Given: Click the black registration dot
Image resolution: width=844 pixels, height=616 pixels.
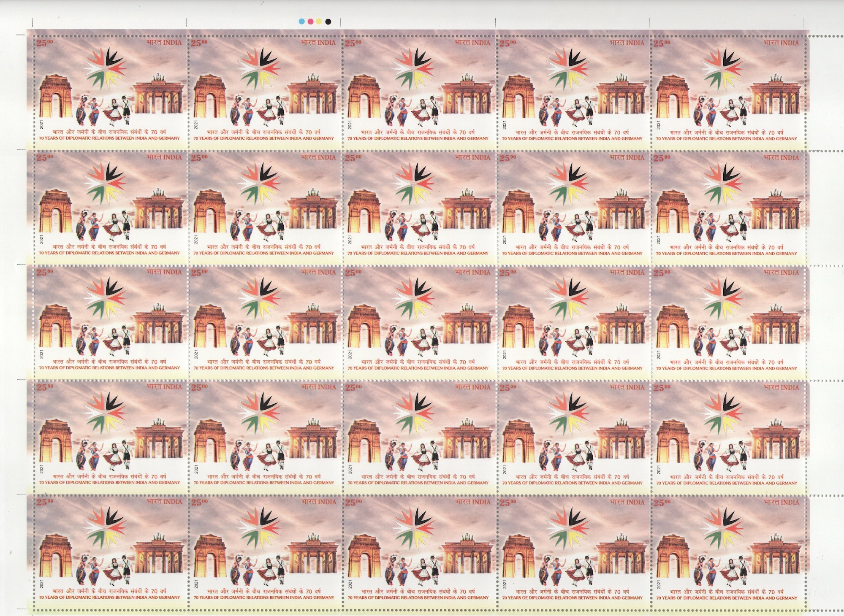Looking at the screenshot, I should [328, 21].
